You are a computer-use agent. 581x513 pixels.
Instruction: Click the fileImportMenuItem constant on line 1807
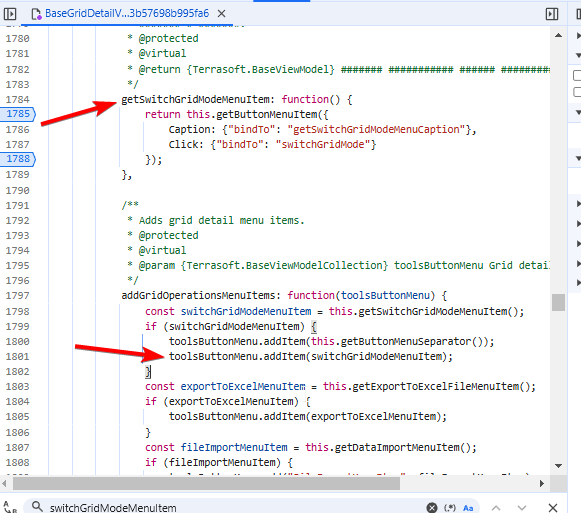(x=234, y=447)
